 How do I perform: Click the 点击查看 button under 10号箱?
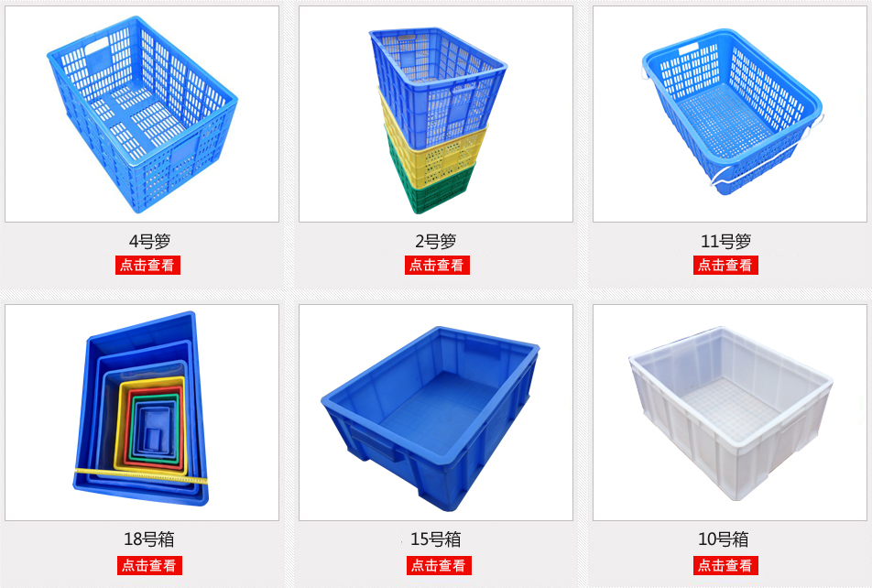coord(725,566)
